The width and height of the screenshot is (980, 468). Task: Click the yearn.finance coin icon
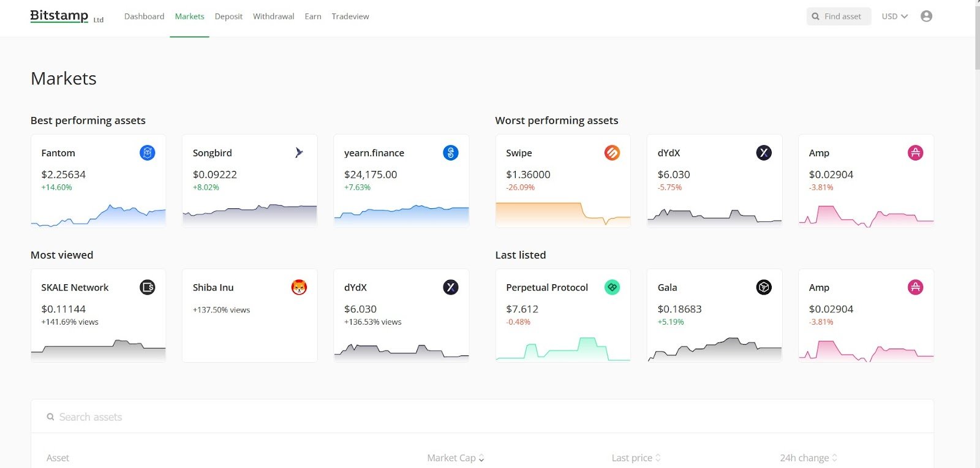point(450,153)
